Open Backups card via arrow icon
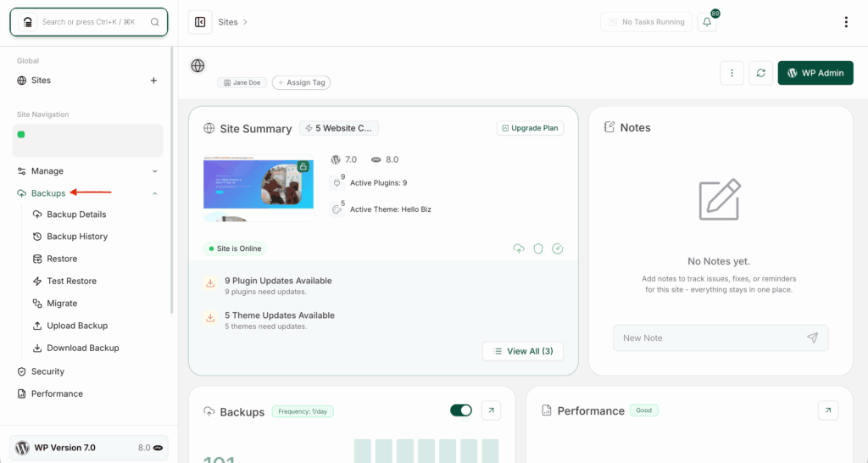The image size is (868, 463). click(x=491, y=410)
